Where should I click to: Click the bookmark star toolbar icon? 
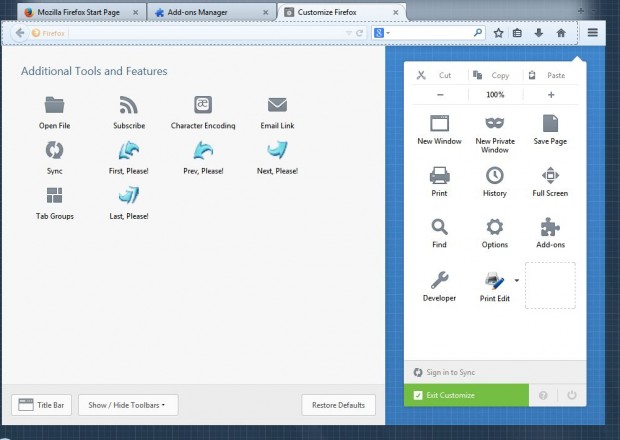(x=498, y=33)
